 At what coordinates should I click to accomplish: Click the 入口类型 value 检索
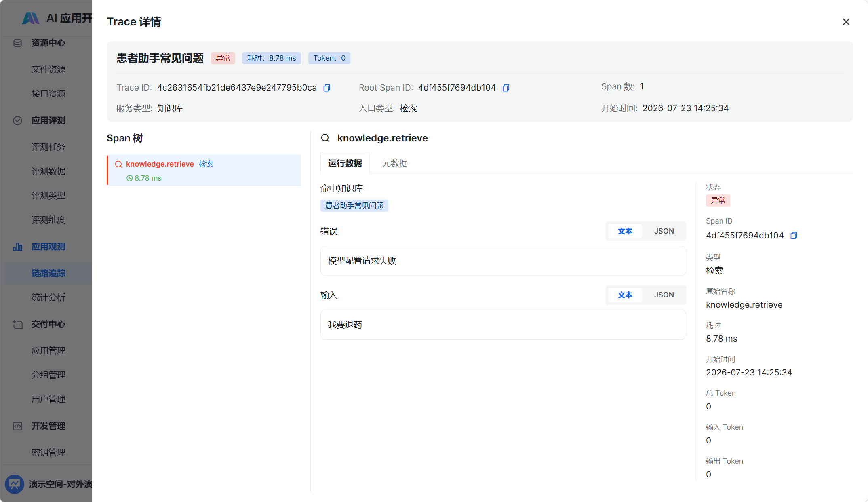pyautogui.click(x=409, y=108)
